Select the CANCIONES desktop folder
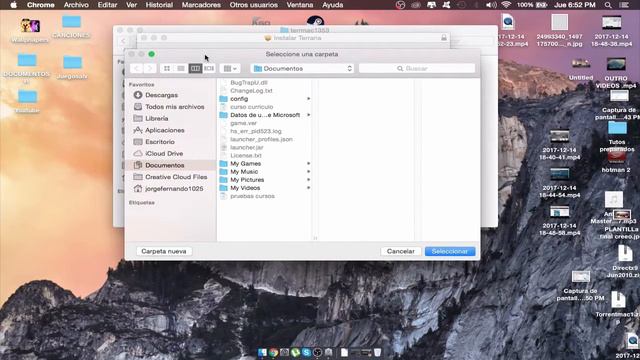This screenshot has width=640, height=360. click(71, 27)
